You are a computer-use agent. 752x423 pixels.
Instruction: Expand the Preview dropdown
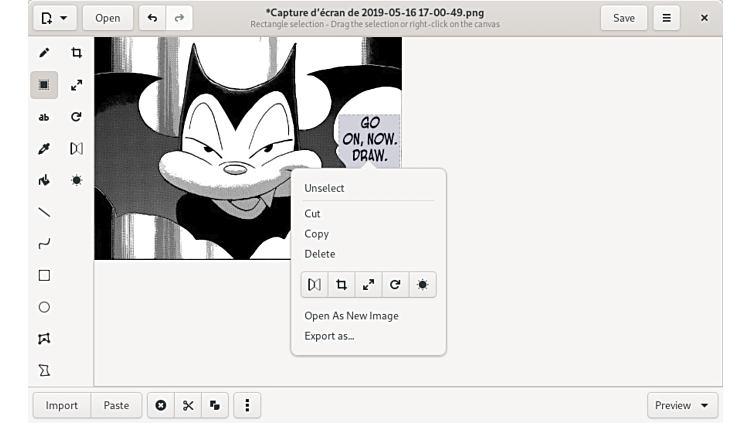684,405
